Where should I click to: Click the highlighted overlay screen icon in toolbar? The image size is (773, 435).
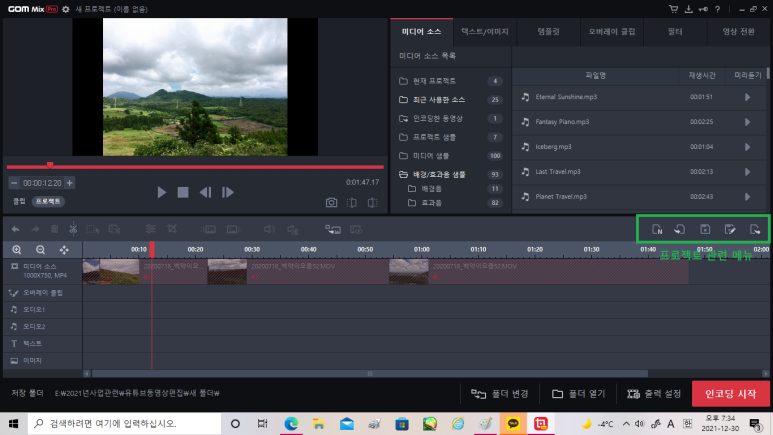(333, 229)
